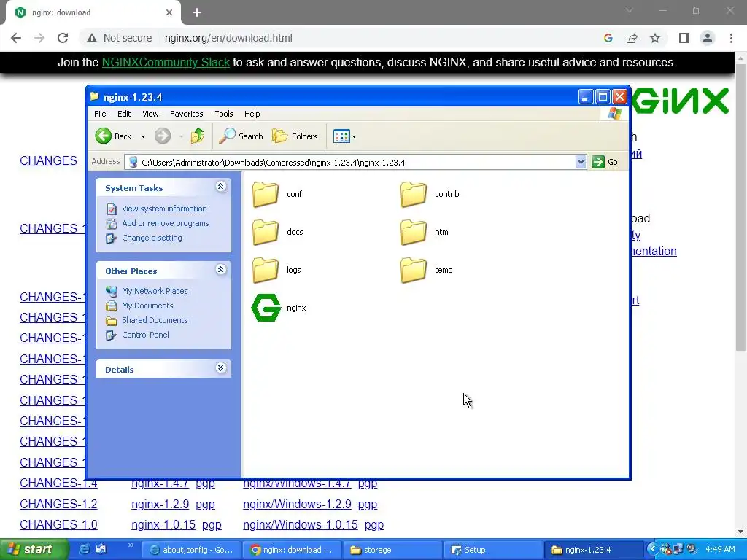
Task: Show hidden quick launch icons chevron
Action: pyautogui.click(x=131, y=545)
